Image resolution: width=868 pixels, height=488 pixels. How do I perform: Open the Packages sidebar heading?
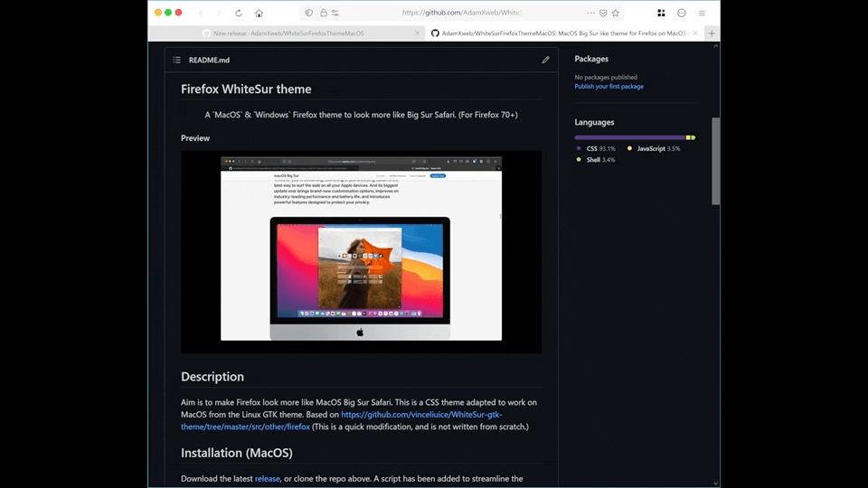point(591,59)
